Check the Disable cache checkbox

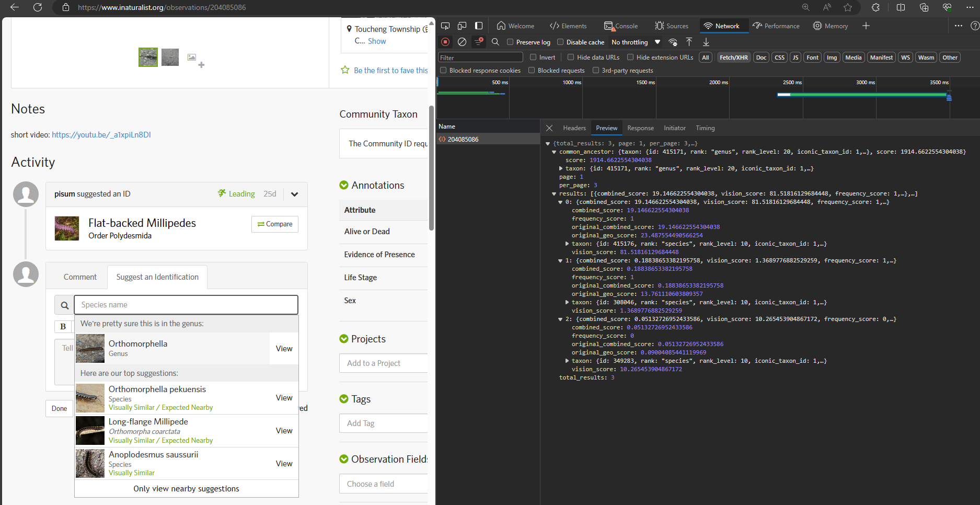(560, 42)
